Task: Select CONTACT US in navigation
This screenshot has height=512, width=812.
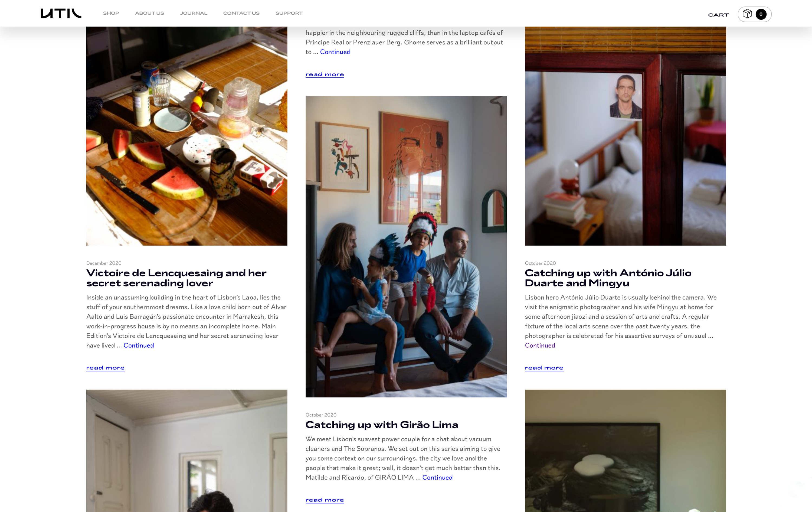Action: pos(241,13)
